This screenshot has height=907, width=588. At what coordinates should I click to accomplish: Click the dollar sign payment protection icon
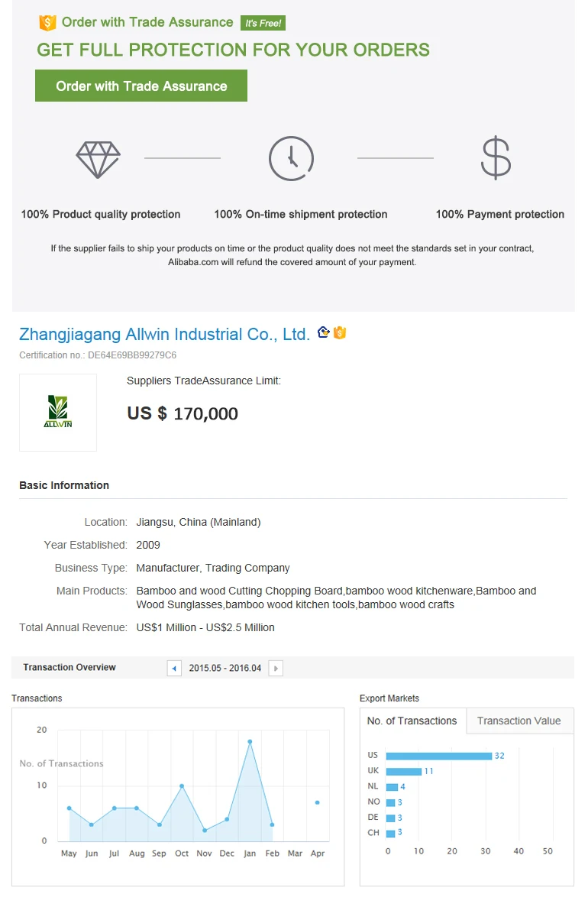(496, 158)
